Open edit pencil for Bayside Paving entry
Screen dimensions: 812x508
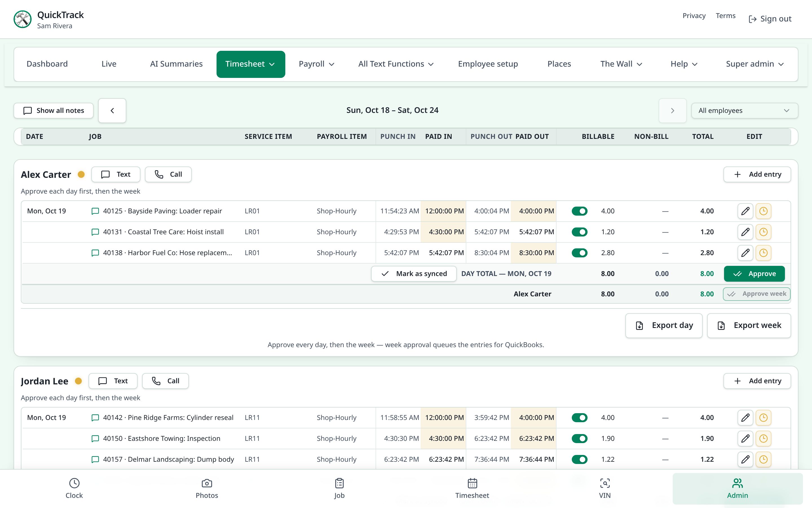745,211
